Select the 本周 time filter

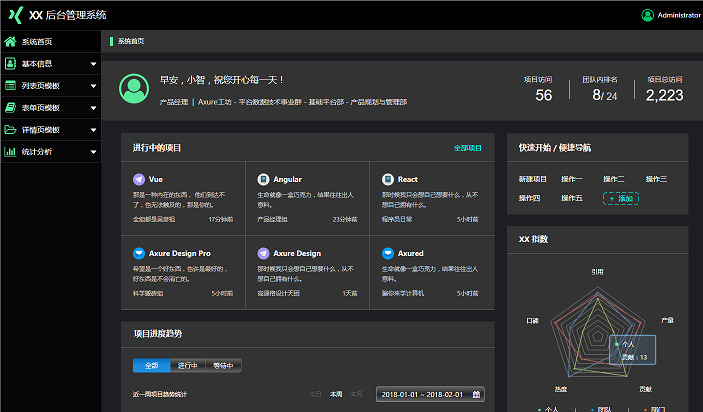click(336, 395)
